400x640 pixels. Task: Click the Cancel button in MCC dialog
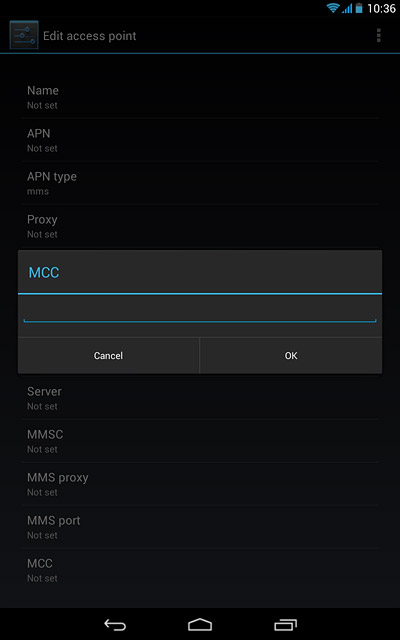(x=109, y=356)
